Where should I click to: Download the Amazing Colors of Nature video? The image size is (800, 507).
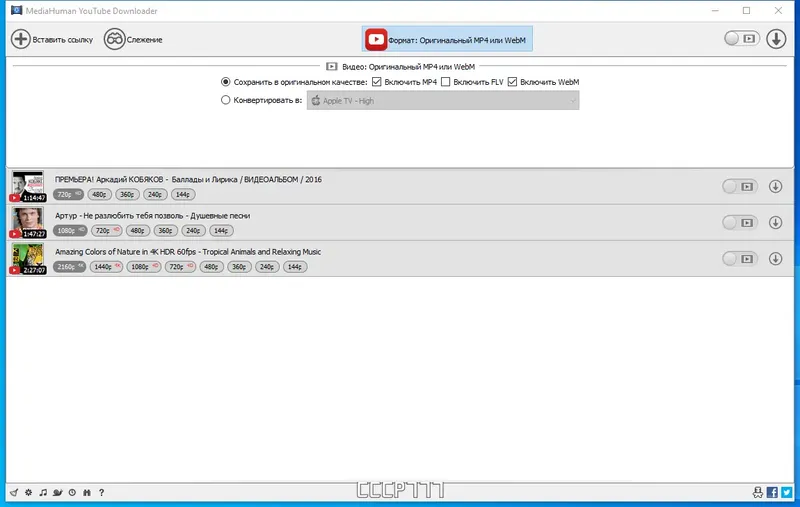click(x=776, y=259)
